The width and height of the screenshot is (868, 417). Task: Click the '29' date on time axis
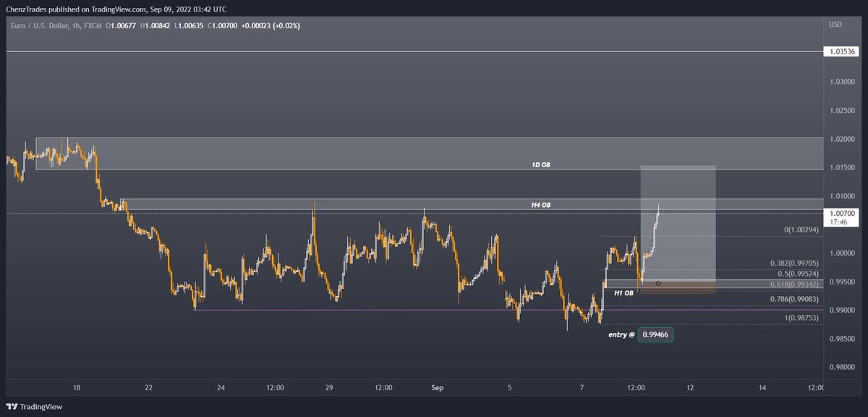coord(329,388)
